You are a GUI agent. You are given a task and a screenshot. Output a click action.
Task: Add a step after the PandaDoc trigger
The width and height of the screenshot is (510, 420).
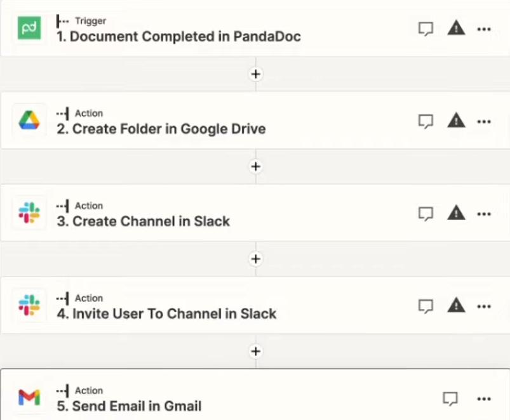(x=256, y=74)
